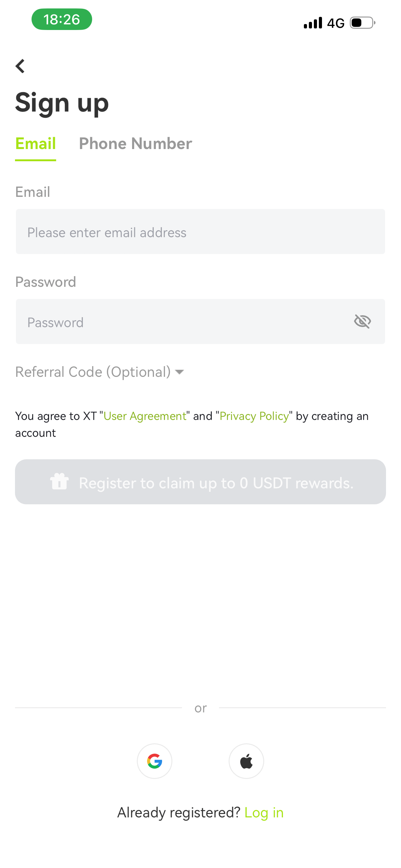
Task: Tap the gift icon on the register button
Action: (x=59, y=481)
